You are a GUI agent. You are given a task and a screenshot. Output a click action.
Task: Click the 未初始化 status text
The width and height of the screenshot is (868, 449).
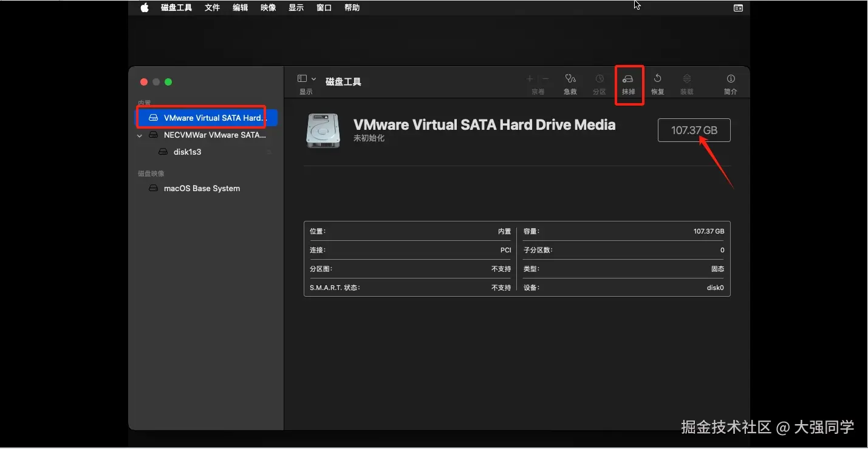[369, 138]
